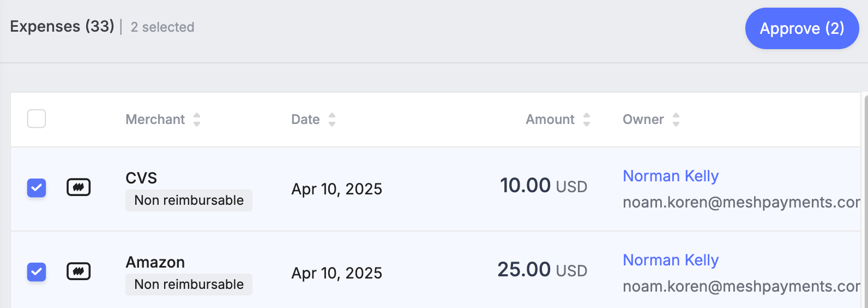This screenshot has height=308, width=868.
Task: Click the Non reimbursable tag under CVS
Action: coord(189,200)
